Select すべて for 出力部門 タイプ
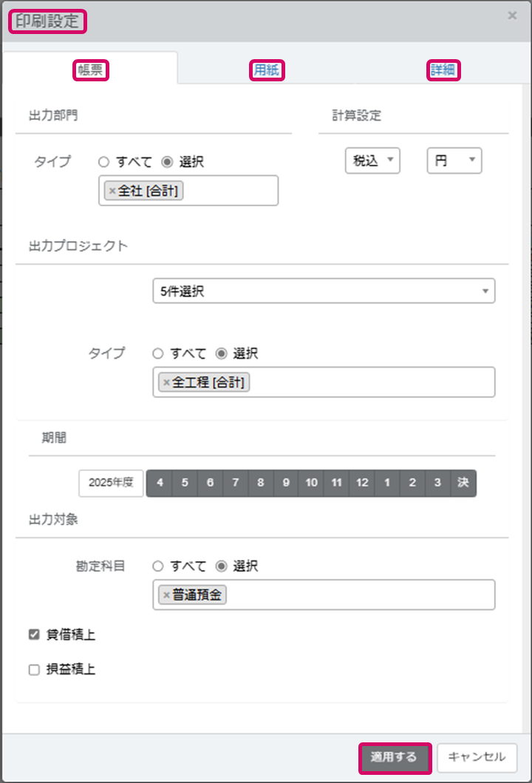The height and width of the screenshot is (783, 532). pyautogui.click(x=103, y=162)
